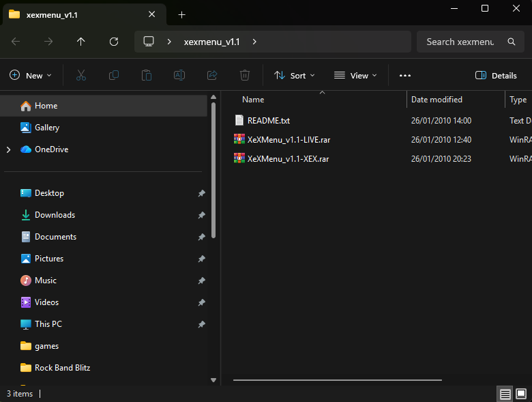Screen dimensions: 532x402
Task: Refresh the folder view
Action: [114, 42]
